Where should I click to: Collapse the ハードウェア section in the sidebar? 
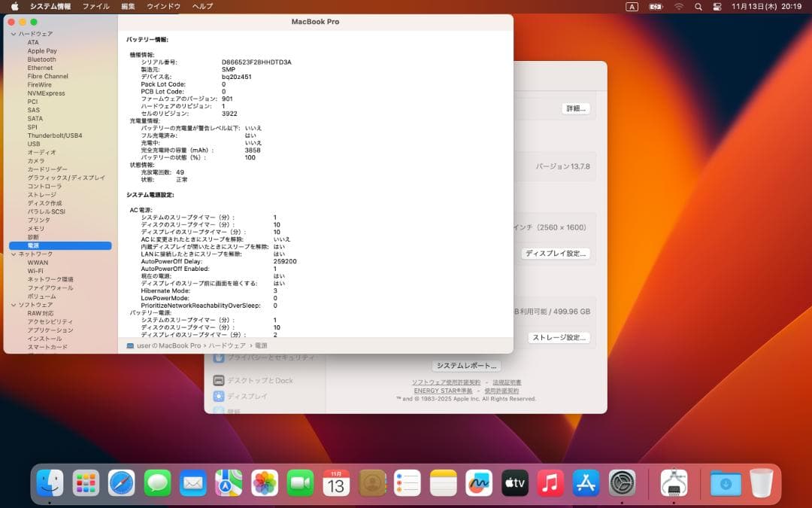pyautogui.click(x=13, y=33)
